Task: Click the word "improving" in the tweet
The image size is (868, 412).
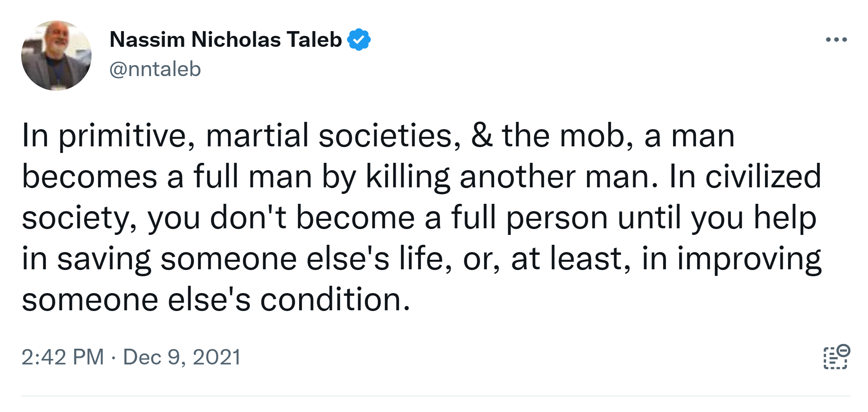Action: 749,259
